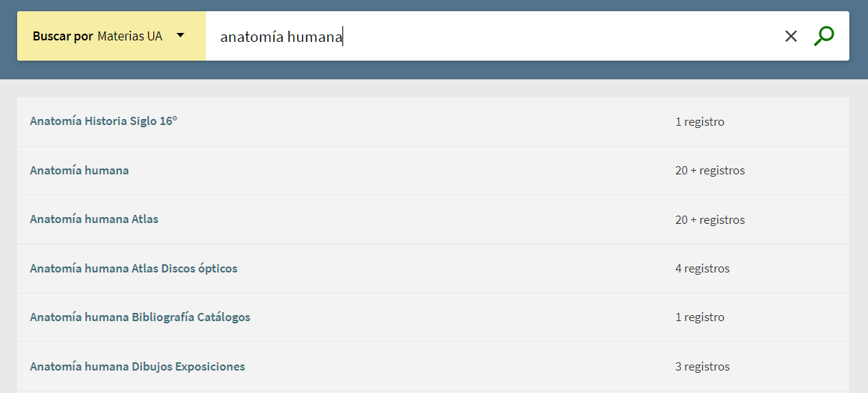Open Anatomía humana Atlas Discos ópticos
The image size is (868, 393).
click(134, 269)
